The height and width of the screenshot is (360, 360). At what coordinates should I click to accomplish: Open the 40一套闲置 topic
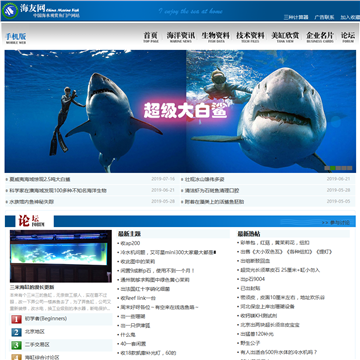133,344
